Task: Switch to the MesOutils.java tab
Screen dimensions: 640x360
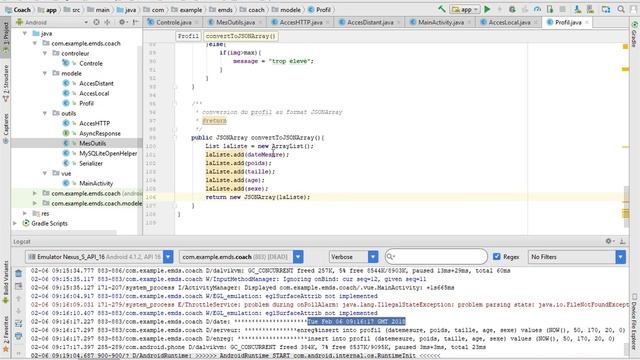Action: (x=235, y=22)
